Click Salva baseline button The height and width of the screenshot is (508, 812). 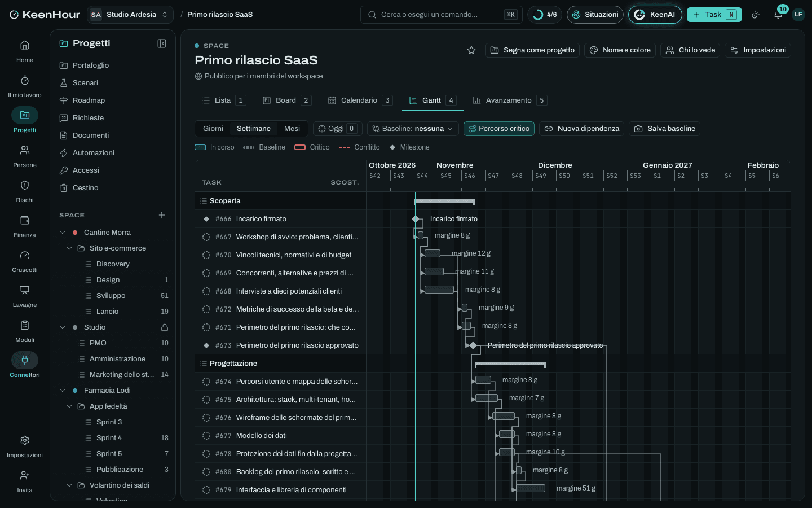[x=664, y=129]
